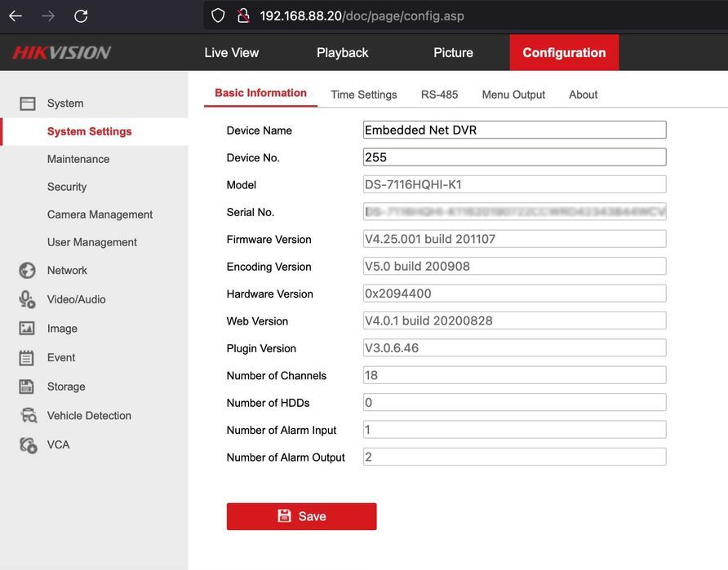Open the RS-485 tab

coord(439,95)
